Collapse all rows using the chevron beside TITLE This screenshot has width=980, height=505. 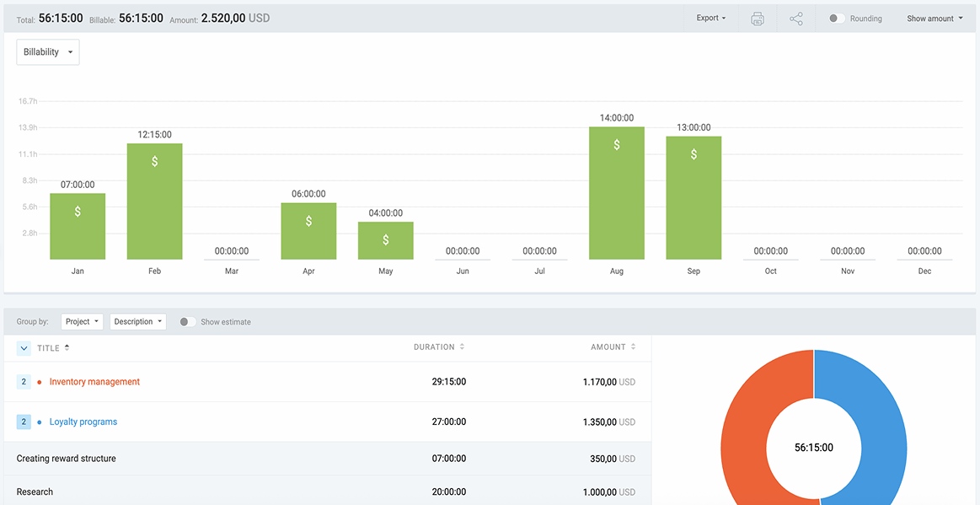tap(23, 347)
